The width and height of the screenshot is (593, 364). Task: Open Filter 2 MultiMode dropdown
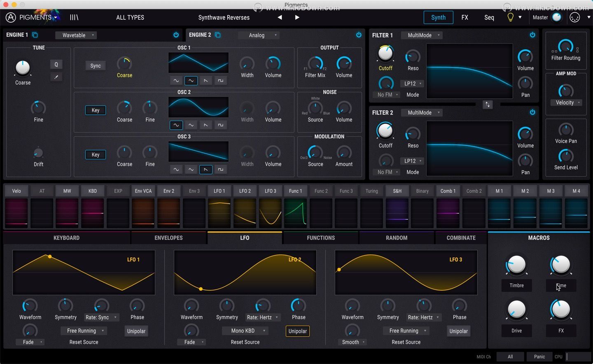click(422, 112)
